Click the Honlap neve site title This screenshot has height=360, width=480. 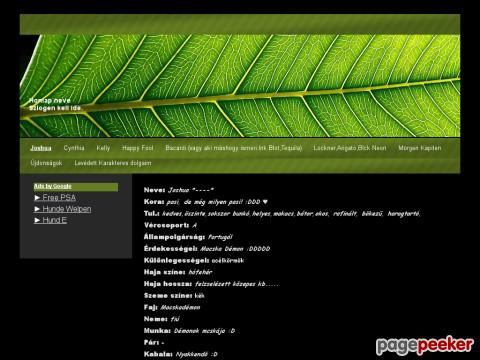[50, 100]
